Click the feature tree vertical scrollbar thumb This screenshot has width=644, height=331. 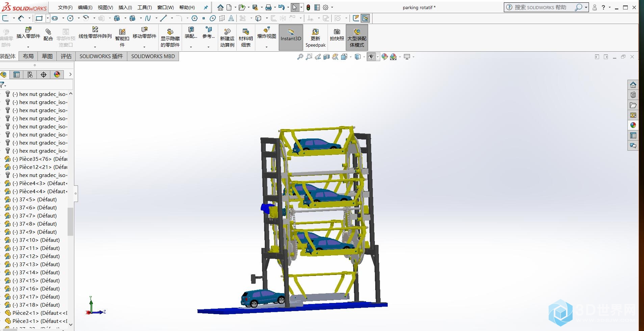click(x=70, y=222)
